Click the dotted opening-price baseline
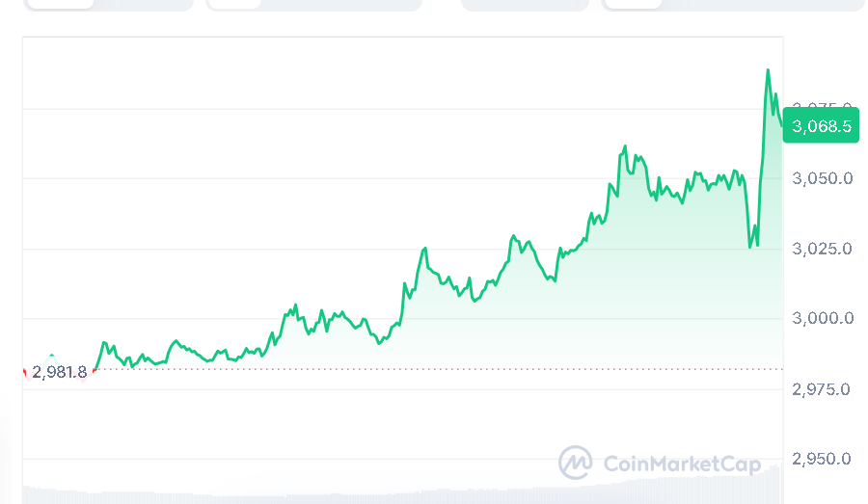The height and width of the screenshot is (504, 868). (434, 368)
